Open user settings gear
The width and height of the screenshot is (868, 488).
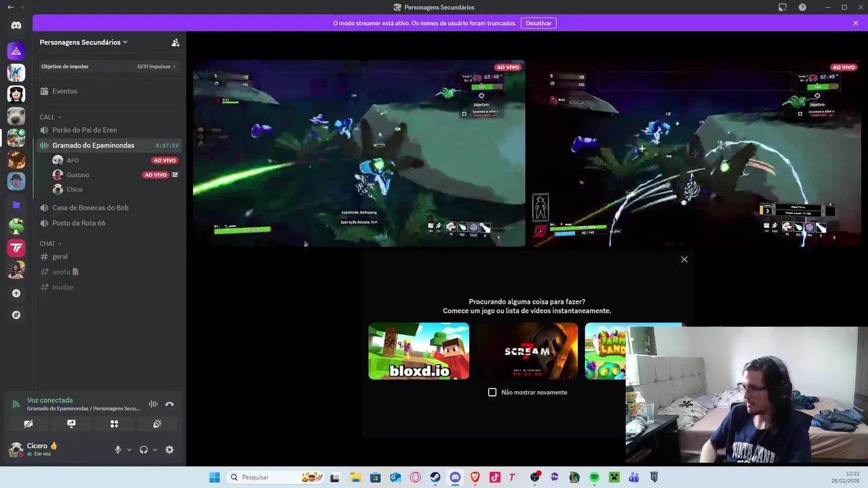pos(170,449)
